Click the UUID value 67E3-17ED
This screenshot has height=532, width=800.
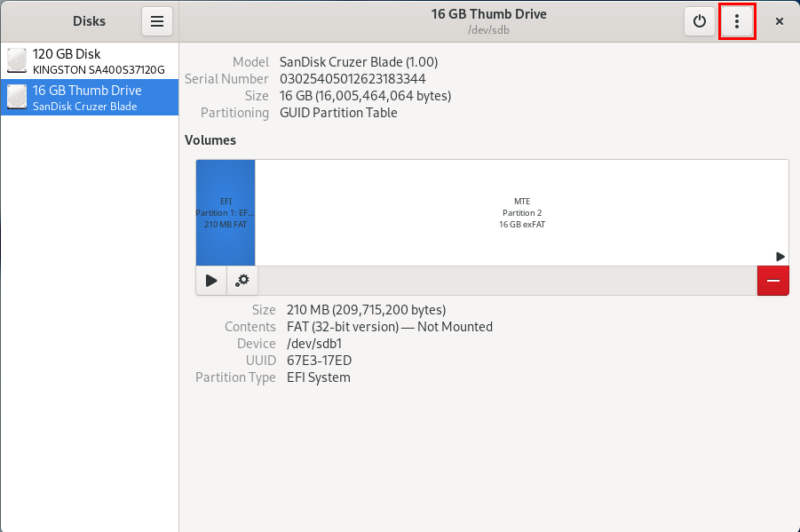coord(319,361)
